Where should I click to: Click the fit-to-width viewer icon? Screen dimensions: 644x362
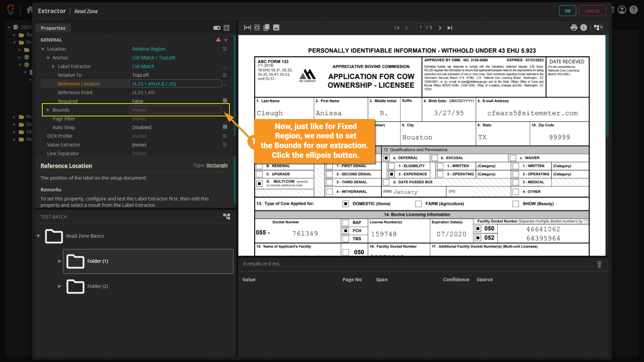pos(247,27)
